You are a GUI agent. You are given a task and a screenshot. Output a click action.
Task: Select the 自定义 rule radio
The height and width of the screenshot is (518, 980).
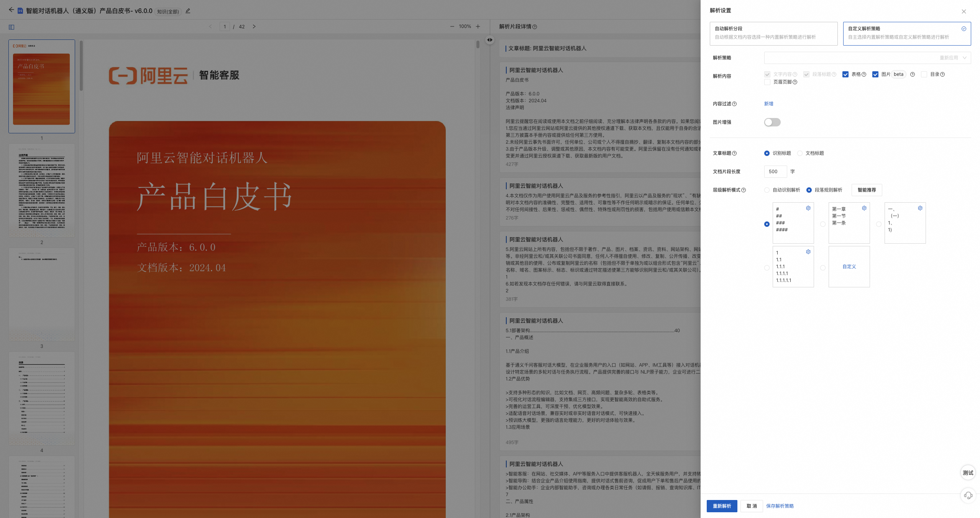click(823, 268)
